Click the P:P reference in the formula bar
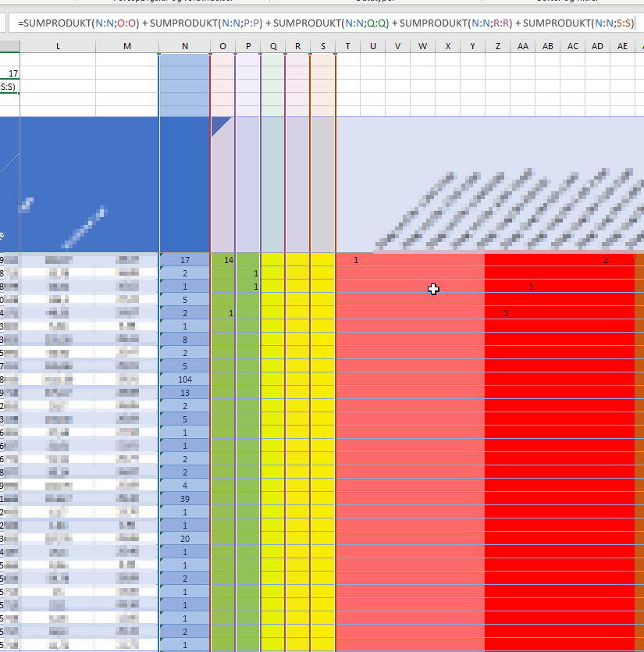644x652 pixels. (252, 23)
